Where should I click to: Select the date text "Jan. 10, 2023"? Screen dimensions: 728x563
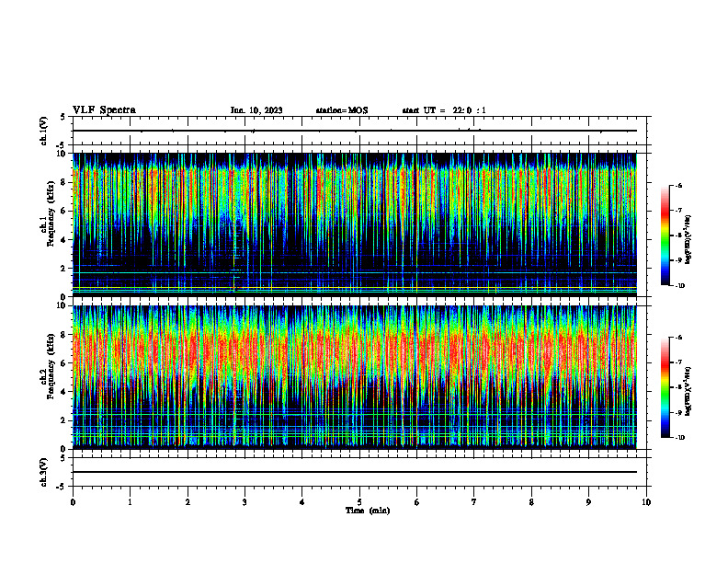(256, 110)
